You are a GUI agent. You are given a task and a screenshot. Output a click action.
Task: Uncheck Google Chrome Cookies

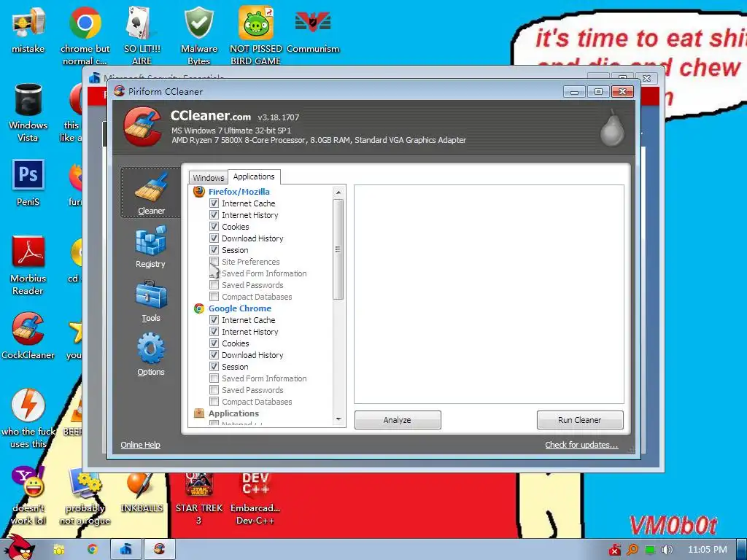[x=214, y=343]
